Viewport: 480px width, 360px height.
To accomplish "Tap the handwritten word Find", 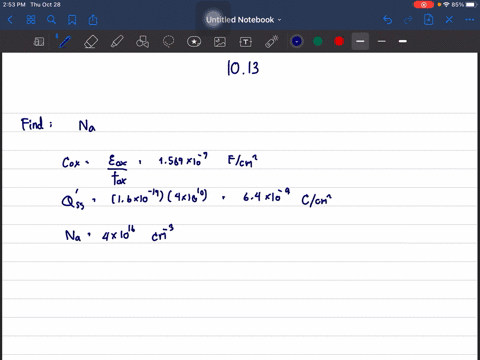I will (32, 124).
